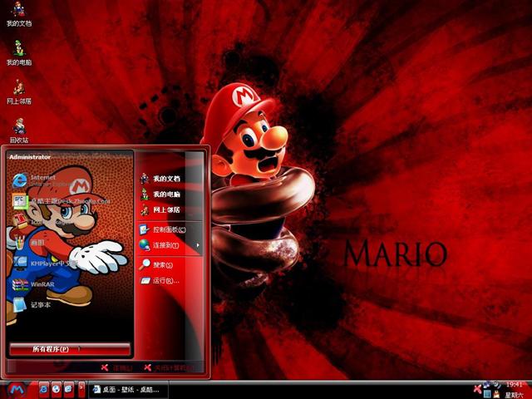This screenshot has width=532, height=399.
Task: Click the log off button in start menu
Action: click(x=116, y=367)
